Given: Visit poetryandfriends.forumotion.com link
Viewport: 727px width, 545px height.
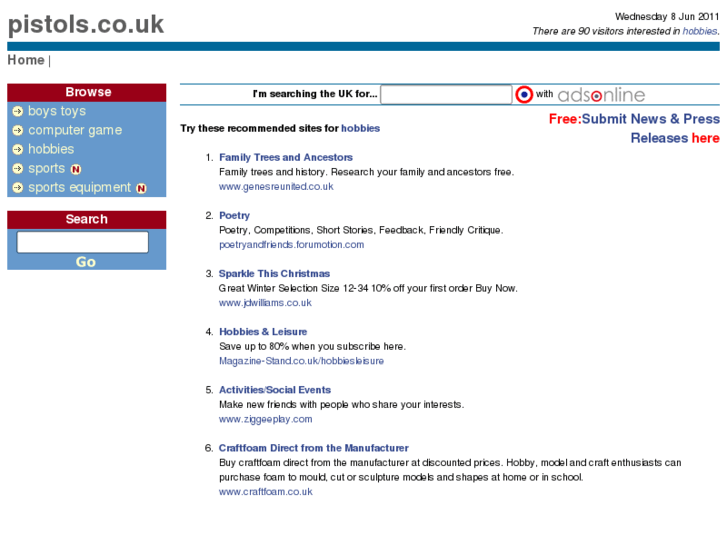Looking at the screenshot, I should (x=291, y=244).
